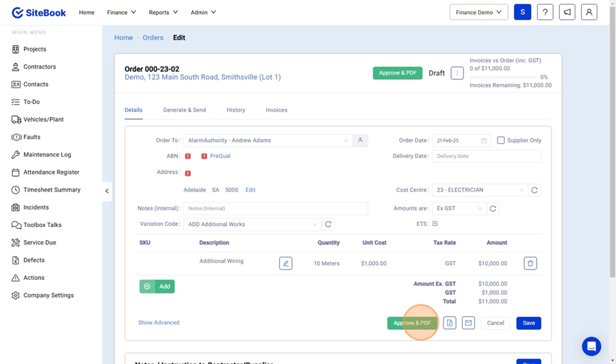Click the envelope email icon near Cancel
The width and height of the screenshot is (616, 364).
point(468,323)
